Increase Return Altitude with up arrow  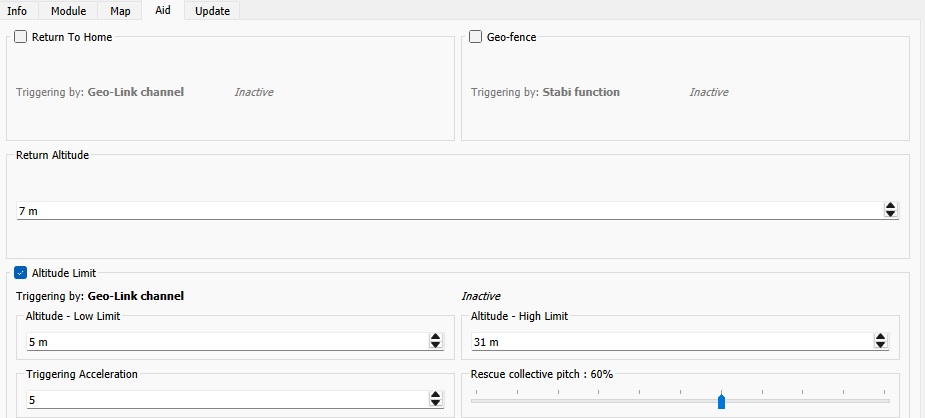tap(890, 206)
